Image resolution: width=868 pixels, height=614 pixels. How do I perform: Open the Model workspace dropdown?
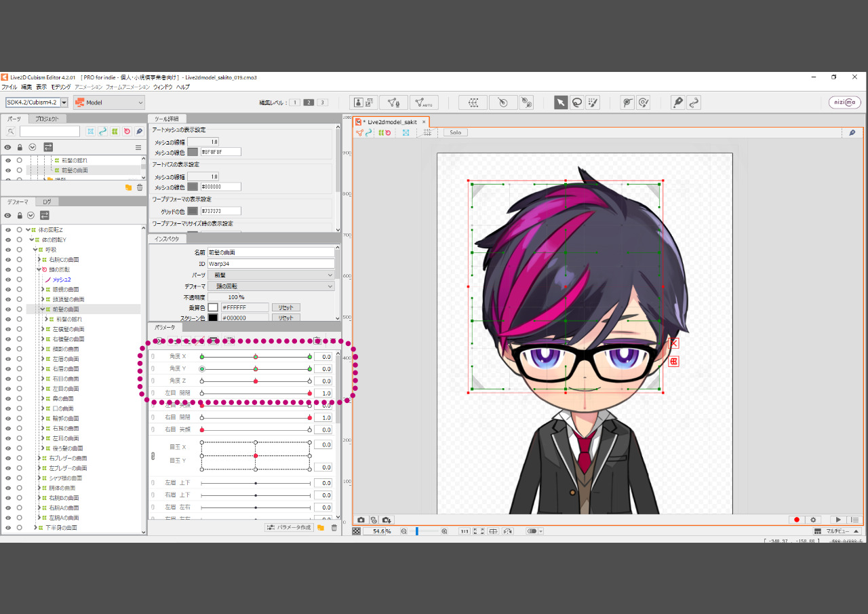tap(109, 102)
